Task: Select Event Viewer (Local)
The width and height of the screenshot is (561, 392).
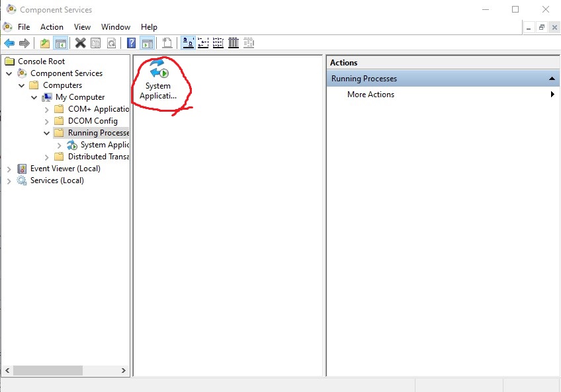Action: pyautogui.click(x=65, y=169)
